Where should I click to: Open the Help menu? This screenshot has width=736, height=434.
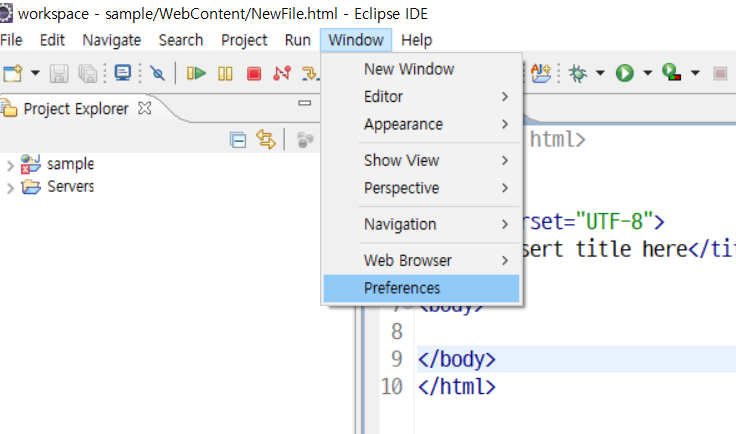coord(416,40)
